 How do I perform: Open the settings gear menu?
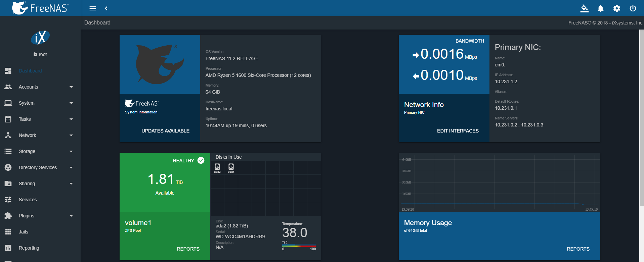click(617, 8)
